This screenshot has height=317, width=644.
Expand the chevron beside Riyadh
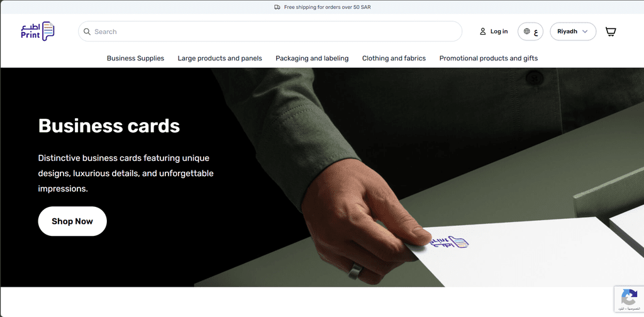point(585,31)
